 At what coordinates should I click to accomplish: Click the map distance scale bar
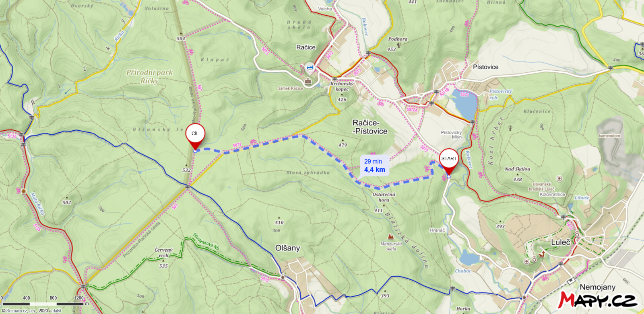click(43, 304)
